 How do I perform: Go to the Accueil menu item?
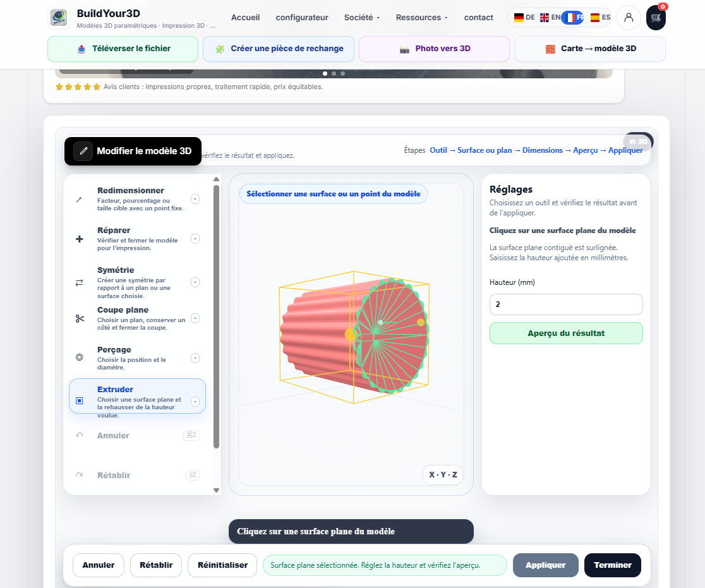[x=246, y=18]
